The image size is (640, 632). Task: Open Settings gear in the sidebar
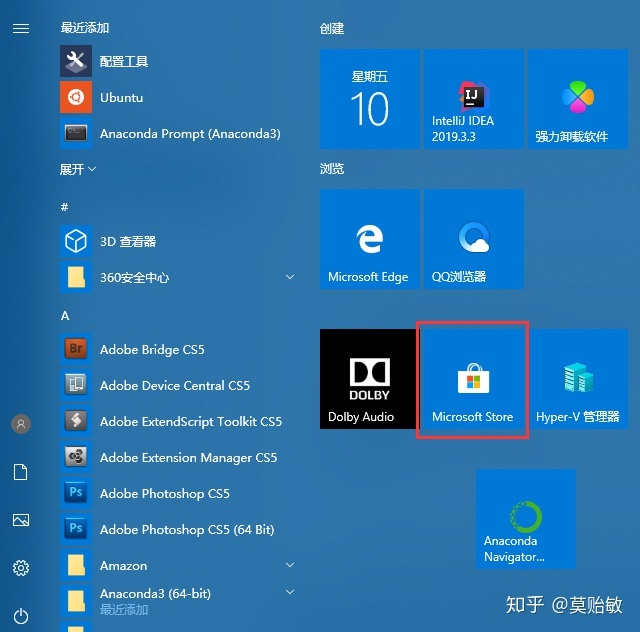[x=21, y=567]
